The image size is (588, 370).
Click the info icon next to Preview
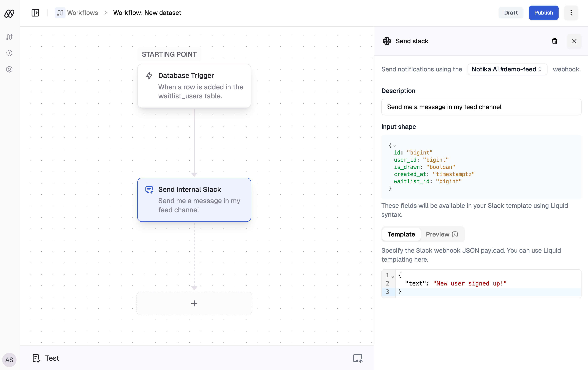click(x=455, y=235)
